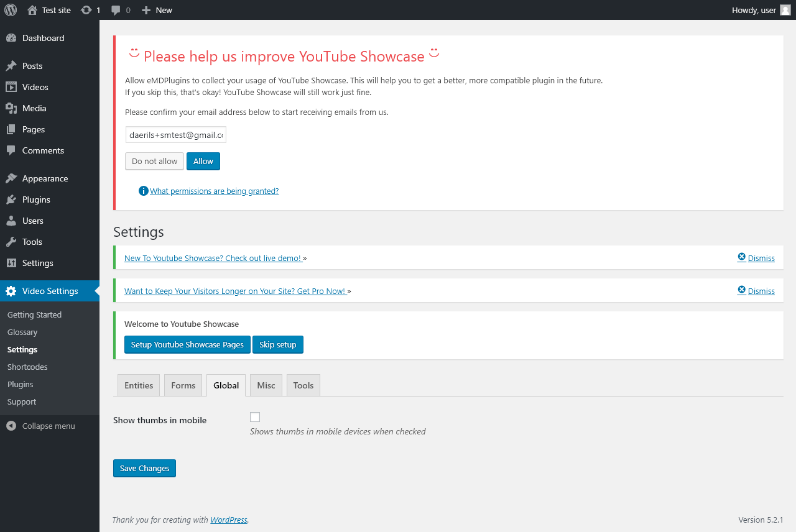Open the Settings item under Video Settings
This screenshot has width=796, height=532.
click(x=22, y=349)
